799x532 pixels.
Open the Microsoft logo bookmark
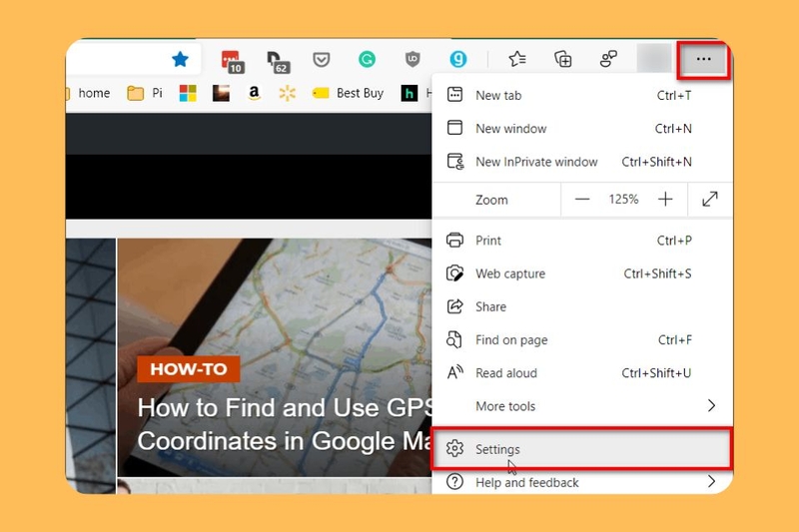click(x=188, y=93)
